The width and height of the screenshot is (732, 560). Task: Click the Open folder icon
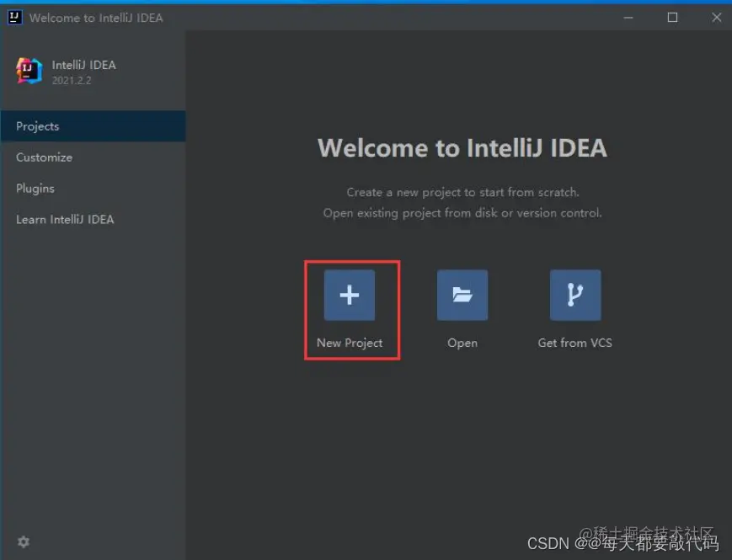(x=462, y=295)
